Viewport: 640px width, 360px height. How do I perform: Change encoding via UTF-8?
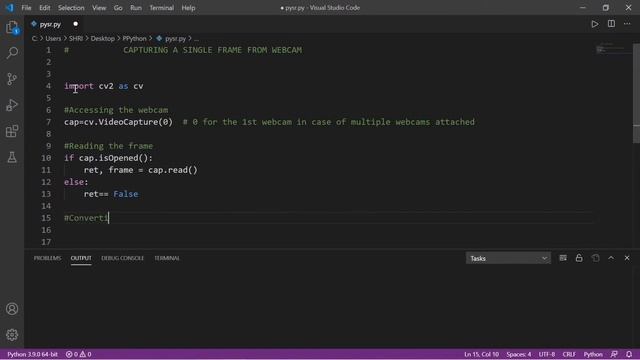click(547, 354)
